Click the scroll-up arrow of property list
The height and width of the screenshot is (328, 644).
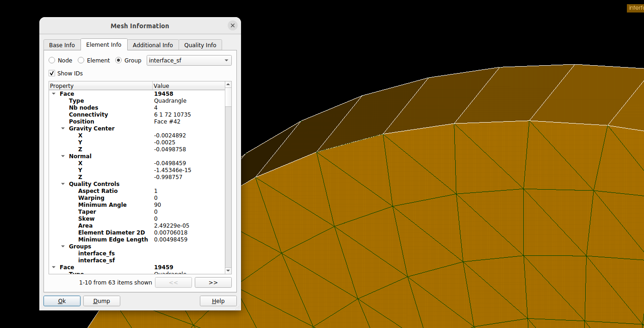click(x=228, y=85)
